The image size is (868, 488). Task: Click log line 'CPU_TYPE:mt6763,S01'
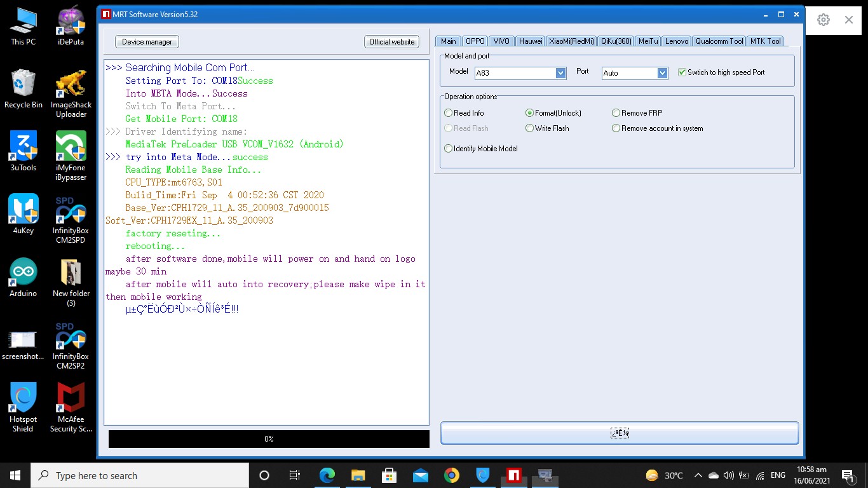[x=174, y=182]
